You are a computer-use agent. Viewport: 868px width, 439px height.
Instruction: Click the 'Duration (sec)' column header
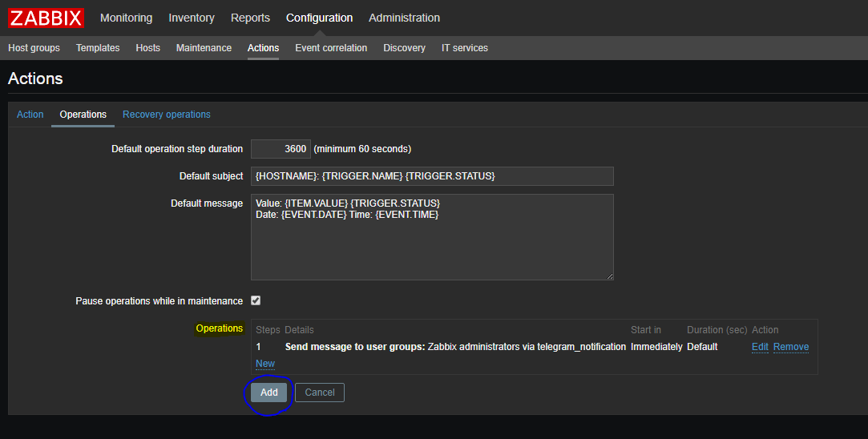point(717,330)
